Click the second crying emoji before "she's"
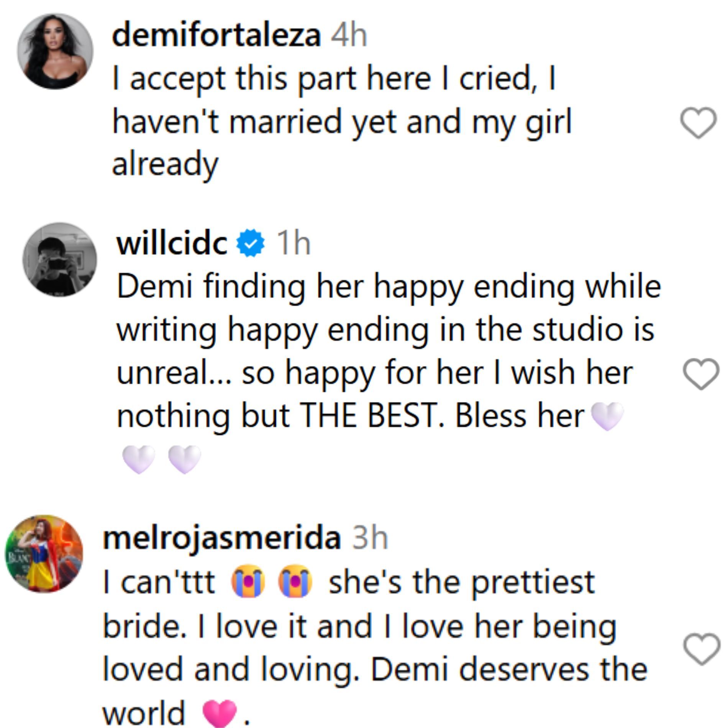 coord(295,581)
